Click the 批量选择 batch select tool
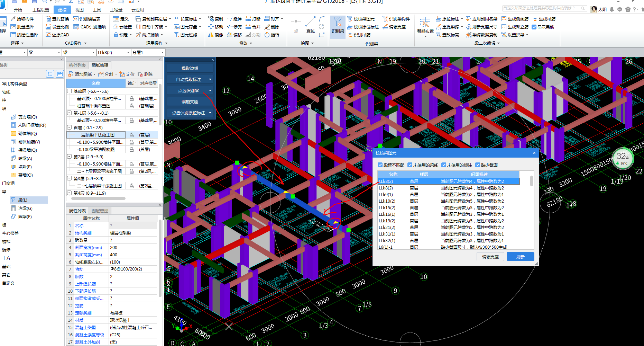 (22, 27)
